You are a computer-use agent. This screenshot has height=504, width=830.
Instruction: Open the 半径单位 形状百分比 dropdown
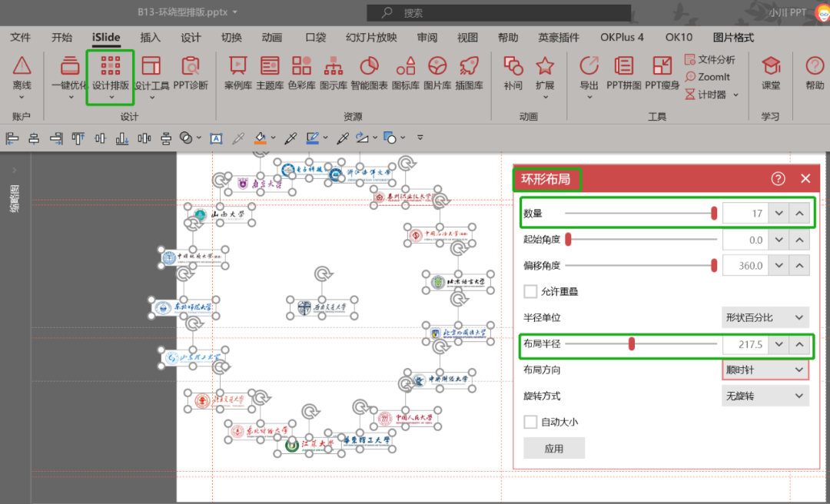pyautogui.click(x=765, y=317)
